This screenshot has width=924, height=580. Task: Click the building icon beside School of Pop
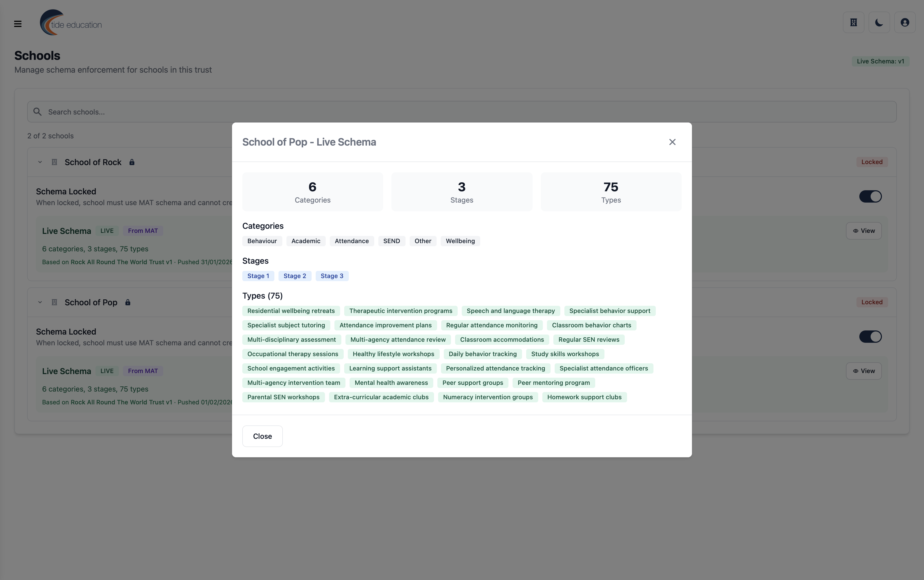[x=54, y=302]
